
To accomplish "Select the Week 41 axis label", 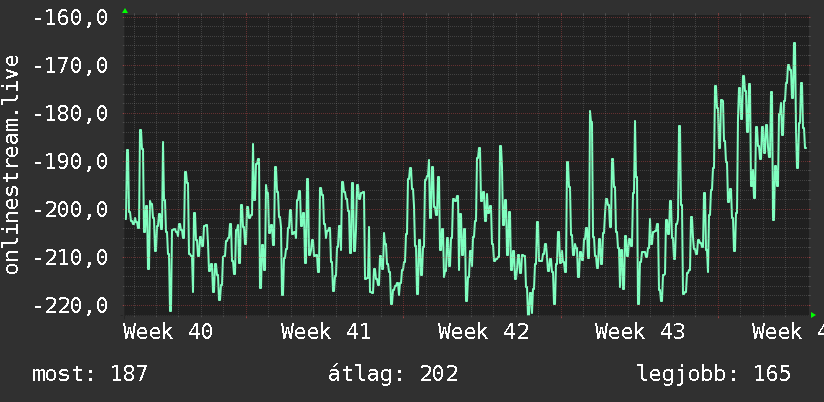I will click(x=326, y=332).
